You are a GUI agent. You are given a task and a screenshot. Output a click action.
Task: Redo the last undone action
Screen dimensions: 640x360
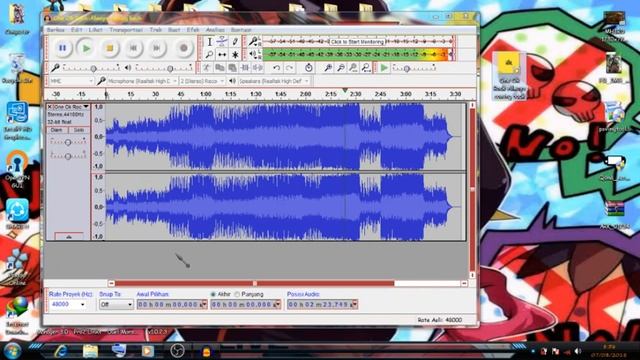(x=289, y=68)
